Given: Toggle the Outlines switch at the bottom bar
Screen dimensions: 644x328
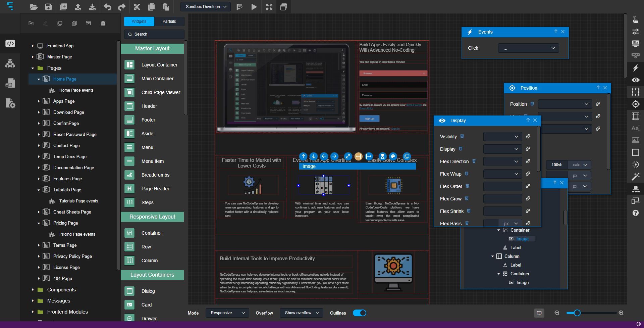Looking at the screenshot, I should click(359, 313).
